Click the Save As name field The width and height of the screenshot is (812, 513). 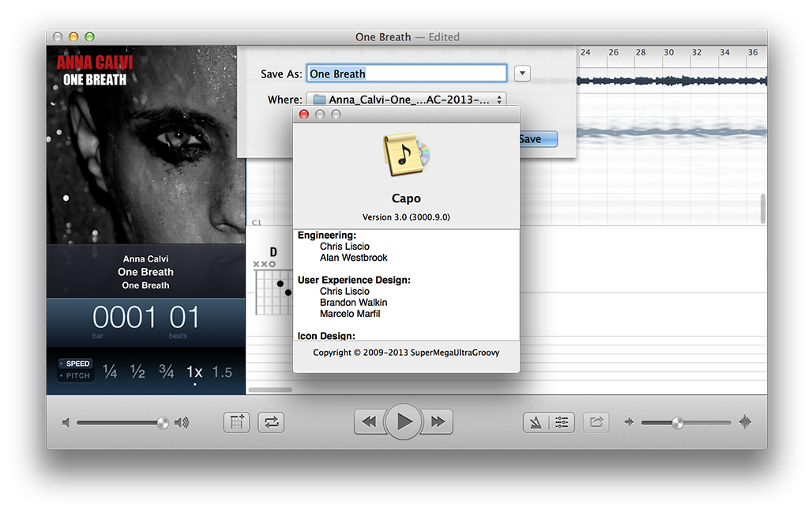(407, 74)
